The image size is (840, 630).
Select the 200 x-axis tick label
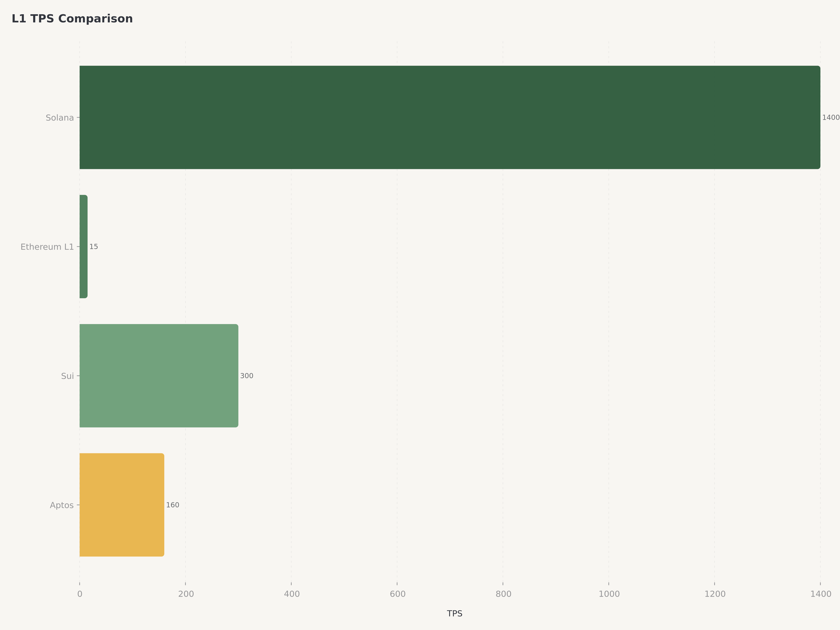(186, 594)
